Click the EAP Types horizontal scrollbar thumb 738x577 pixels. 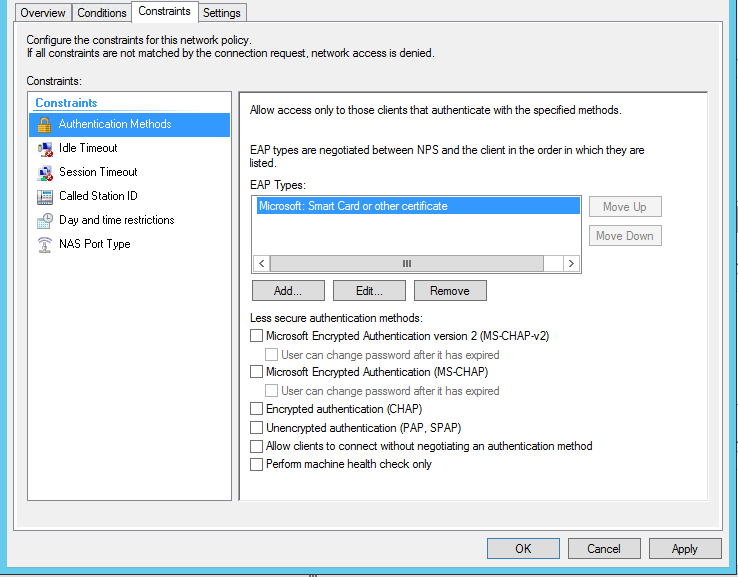(407, 264)
